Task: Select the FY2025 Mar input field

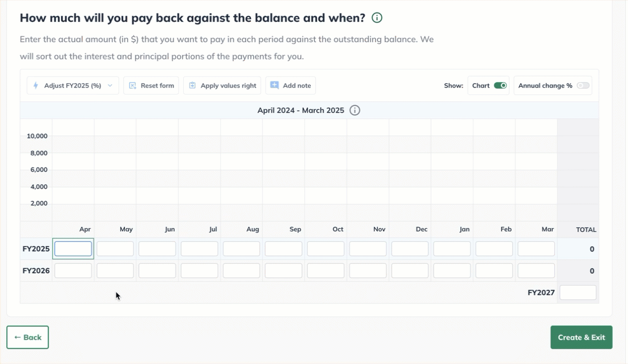Action: (x=536, y=249)
